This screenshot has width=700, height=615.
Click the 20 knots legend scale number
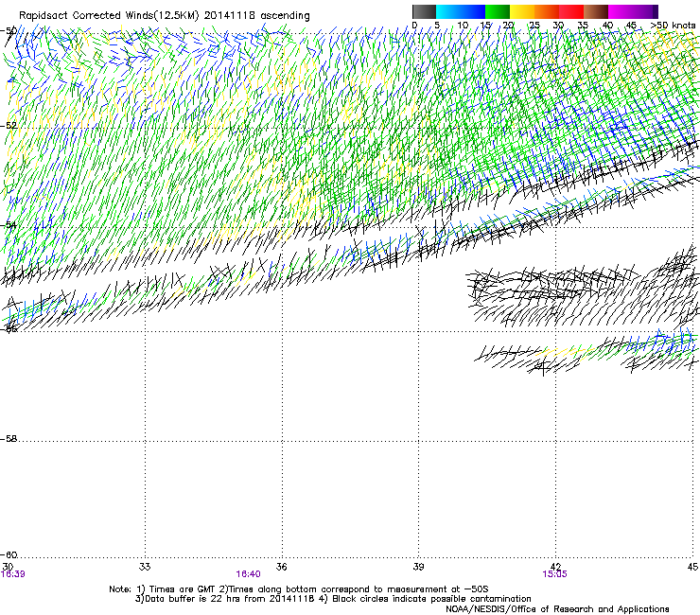coord(509,25)
